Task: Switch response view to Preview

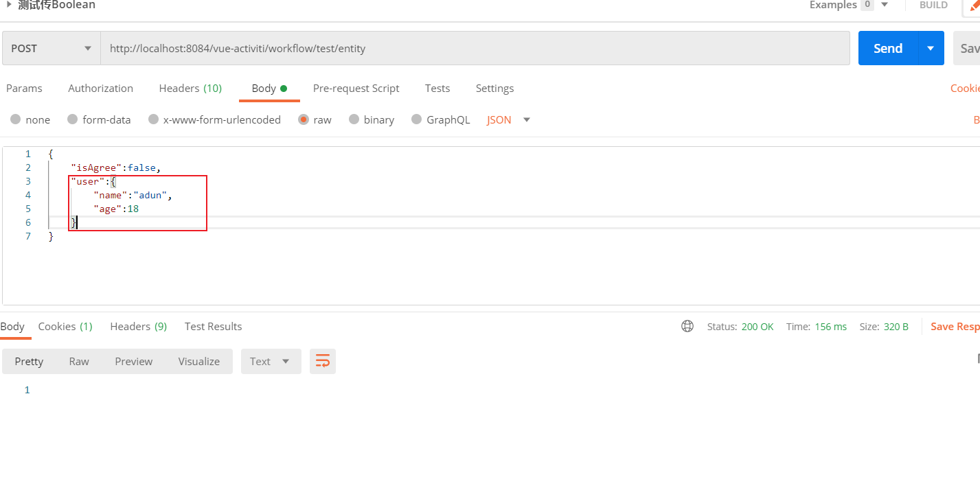Action: [134, 361]
